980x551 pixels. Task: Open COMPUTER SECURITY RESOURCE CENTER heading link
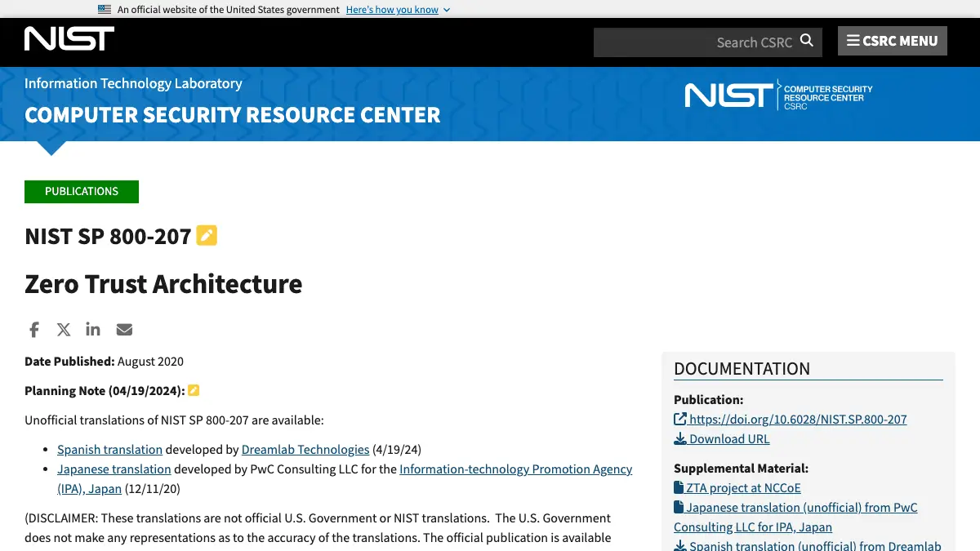click(233, 115)
